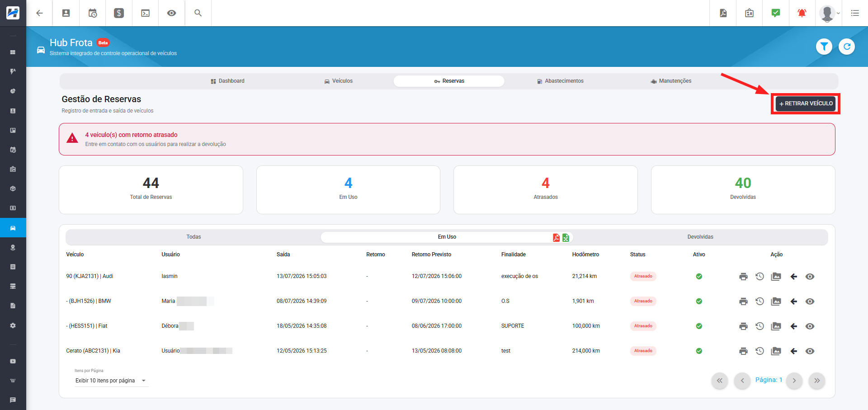Viewport: 868px width, 410px height.
Task: Expand the items per page dropdown
Action: [x=111, y=381]
